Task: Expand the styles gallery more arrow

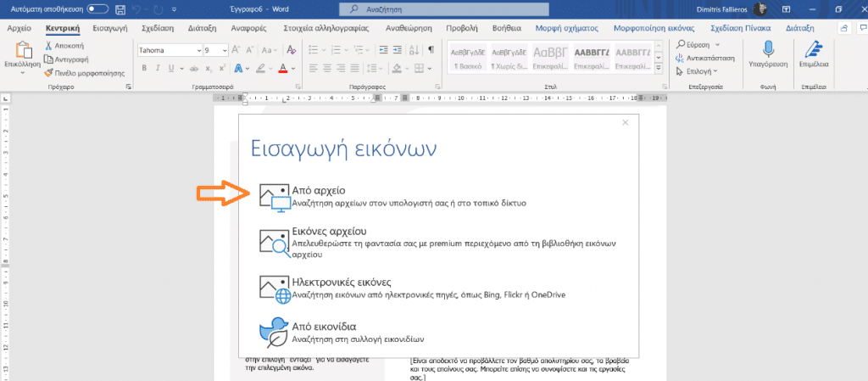Action: (x=659, y=68)
